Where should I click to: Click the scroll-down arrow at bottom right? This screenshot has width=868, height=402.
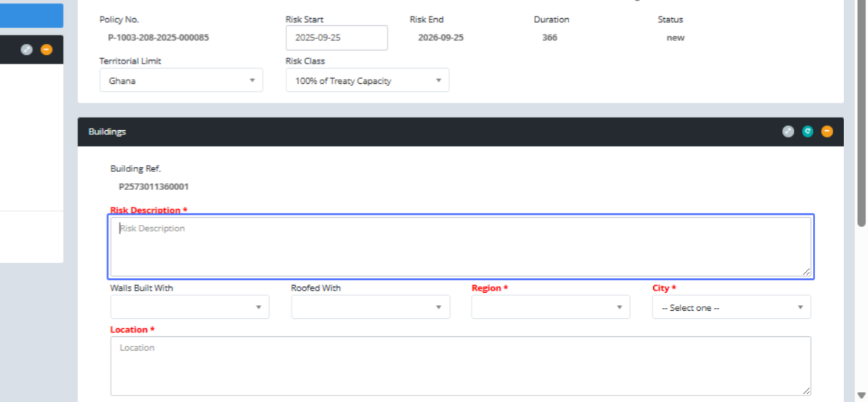tap(861, 395)
